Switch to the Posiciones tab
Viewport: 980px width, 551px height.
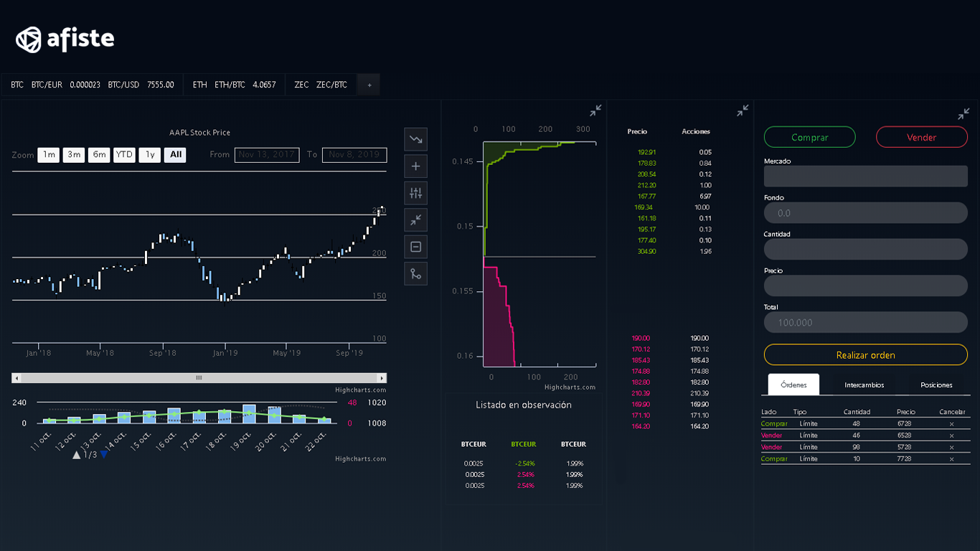pos(936,385)
